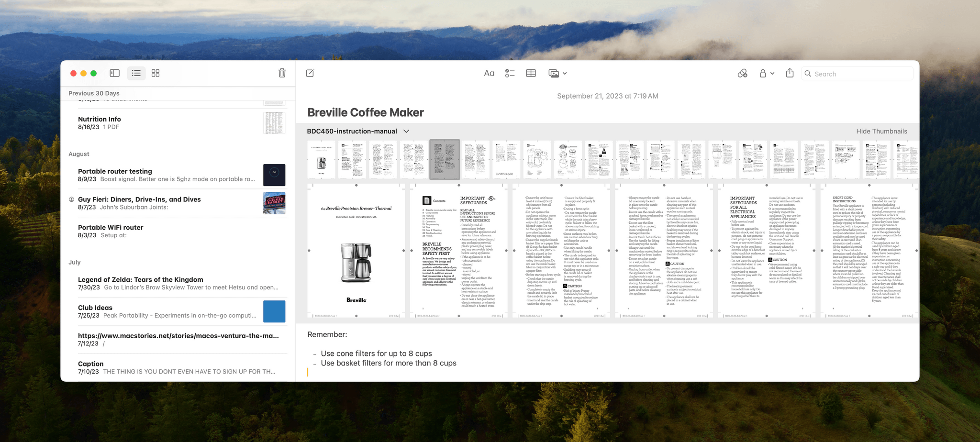Open the media attachment menu icon
This screenshot has height=442, width=980.
(554, 73)
